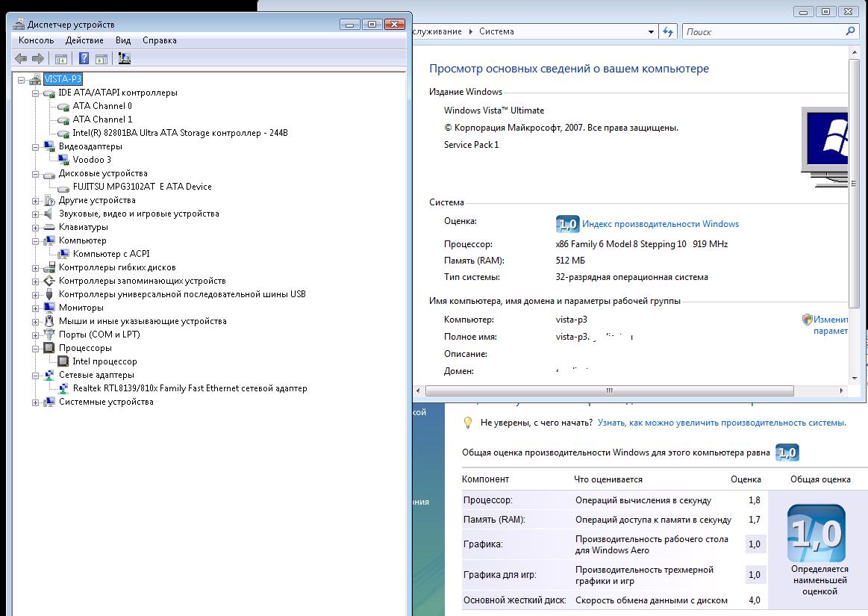Click the keyboards category icon
The height and width of the screenshot is (616, 868).
(x=49, y=227)
